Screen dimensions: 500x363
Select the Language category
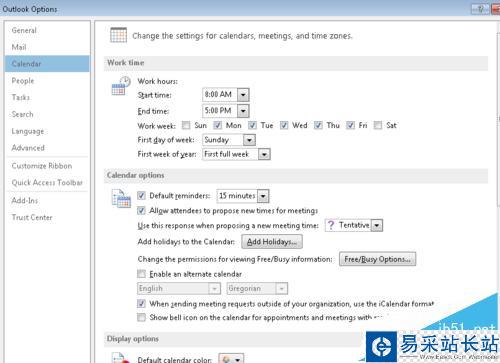pos(47,131)
